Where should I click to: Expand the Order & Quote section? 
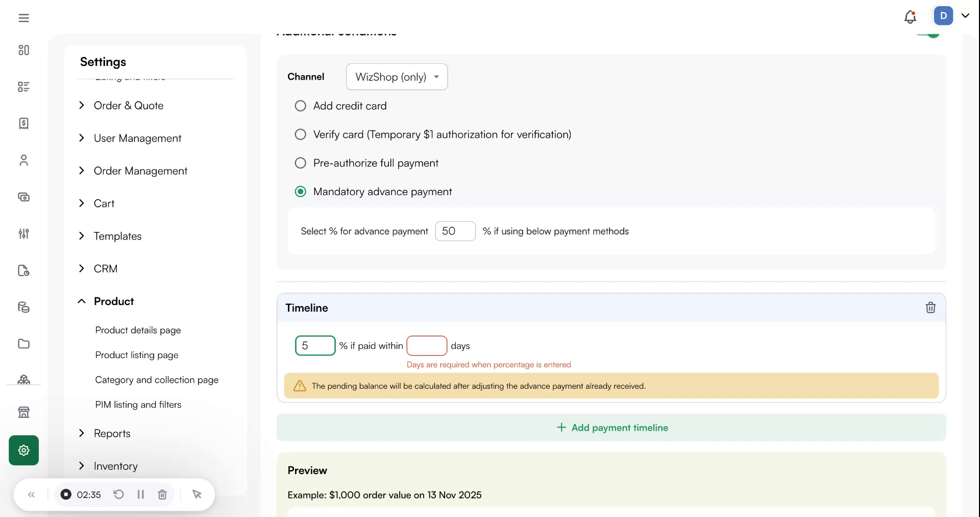[128, 106]
